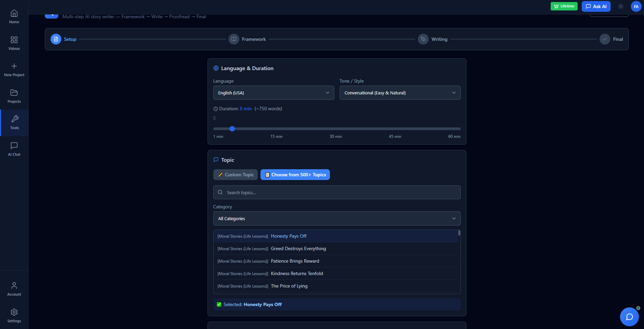Expand the All Categories dropdown

pos(337,218)
